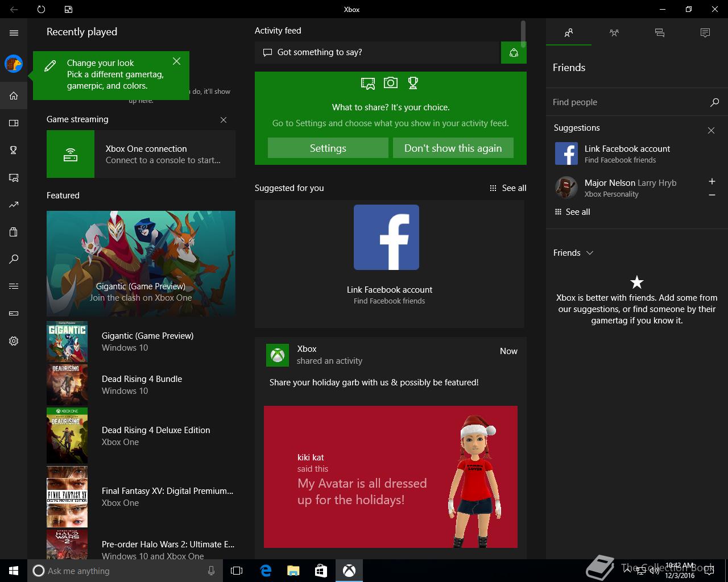Viewport: 728px width, 582px height.
Task: Dismiss the Game streaming section
Action: tap(224, 120)
